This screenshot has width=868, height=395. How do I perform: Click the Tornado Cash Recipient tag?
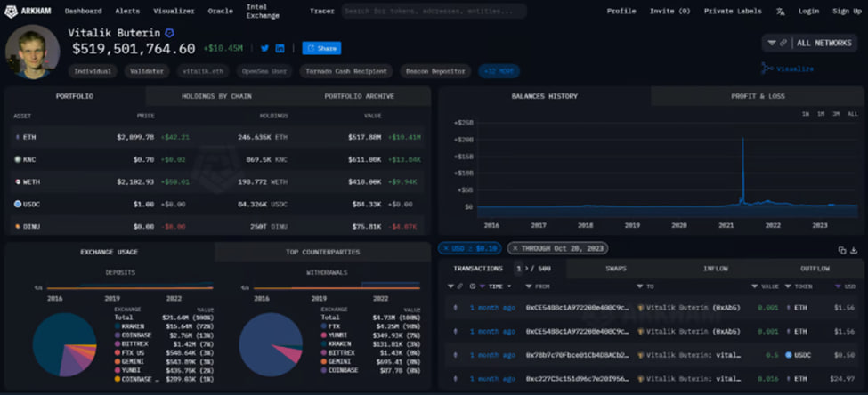click(346, 71)
